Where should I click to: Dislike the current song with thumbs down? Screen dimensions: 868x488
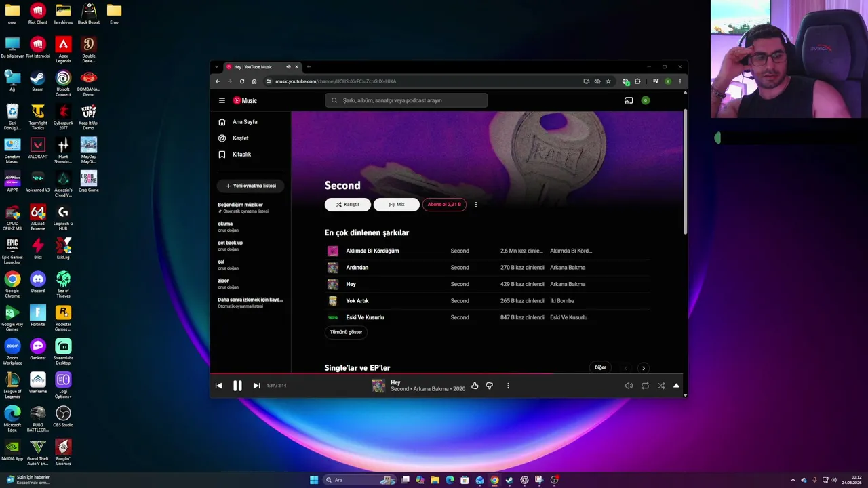point(490,386)
